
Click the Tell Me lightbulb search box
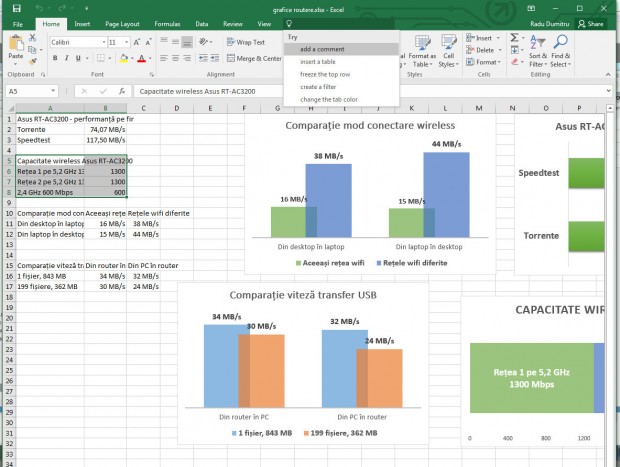(x=338, y=24)
